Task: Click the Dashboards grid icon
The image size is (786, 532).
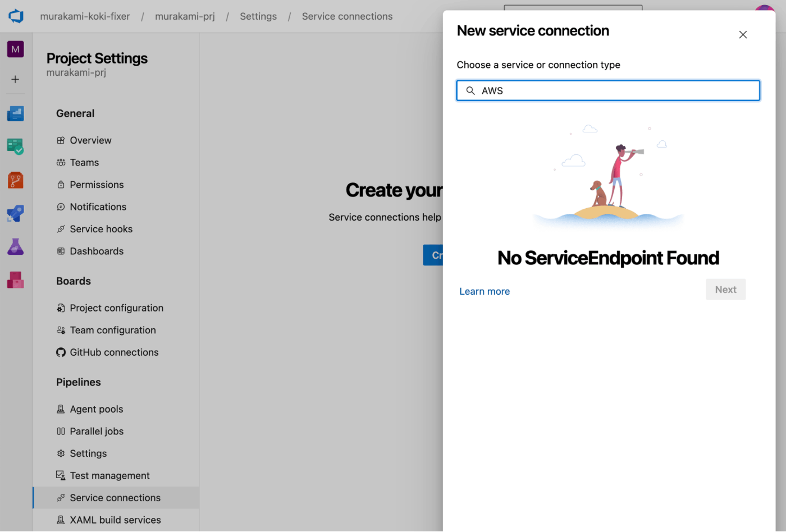Action: coord(61,251)
